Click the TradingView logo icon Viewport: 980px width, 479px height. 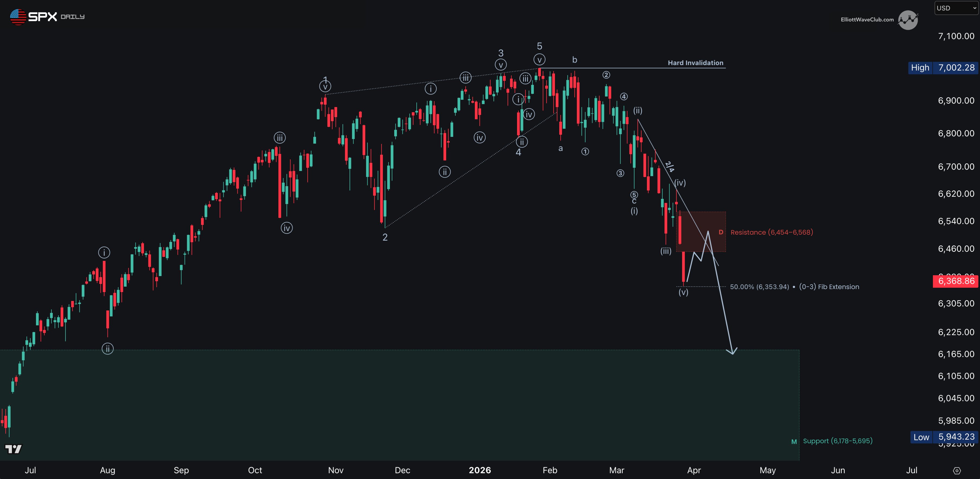(13, 449)
